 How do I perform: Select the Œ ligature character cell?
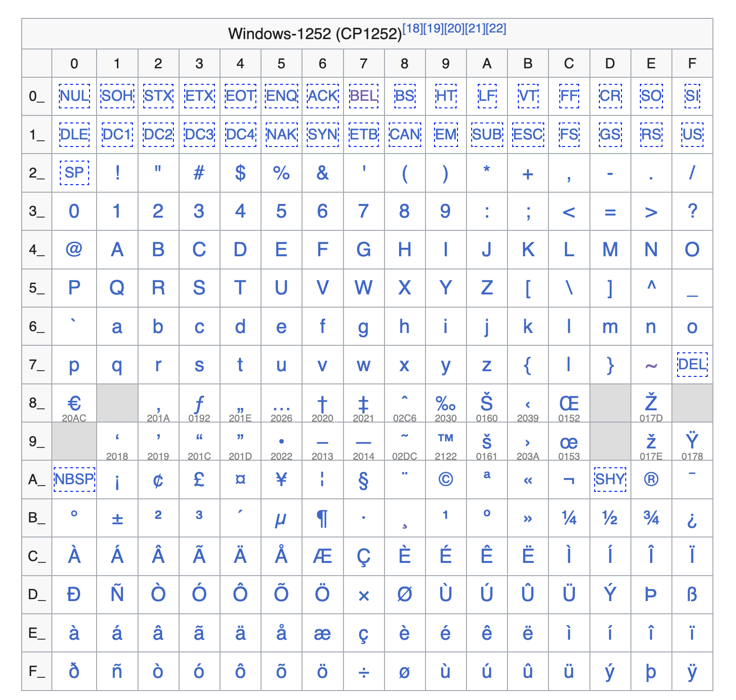tap(569, 403)
